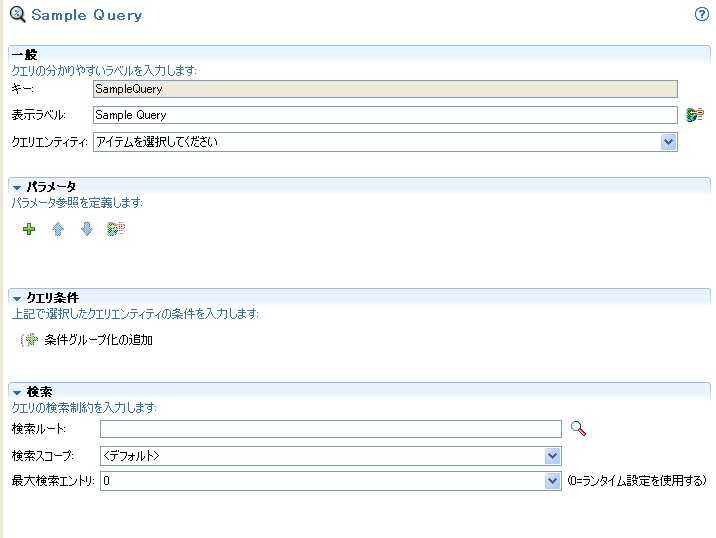Add a parameter with the green plus icon
This screenshot has height=538, width=716.
29,229
